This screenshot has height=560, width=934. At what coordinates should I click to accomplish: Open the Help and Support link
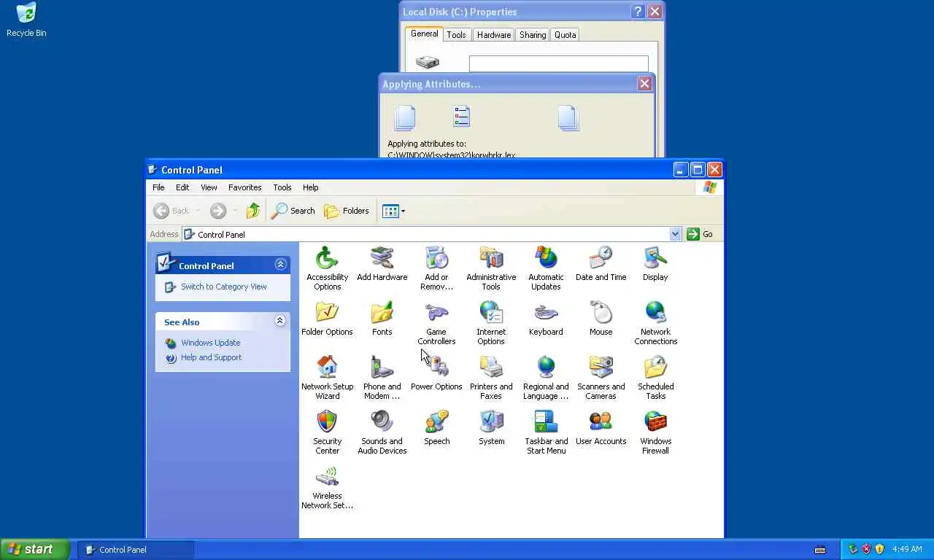pyautogui.click(x=211, y=357)
